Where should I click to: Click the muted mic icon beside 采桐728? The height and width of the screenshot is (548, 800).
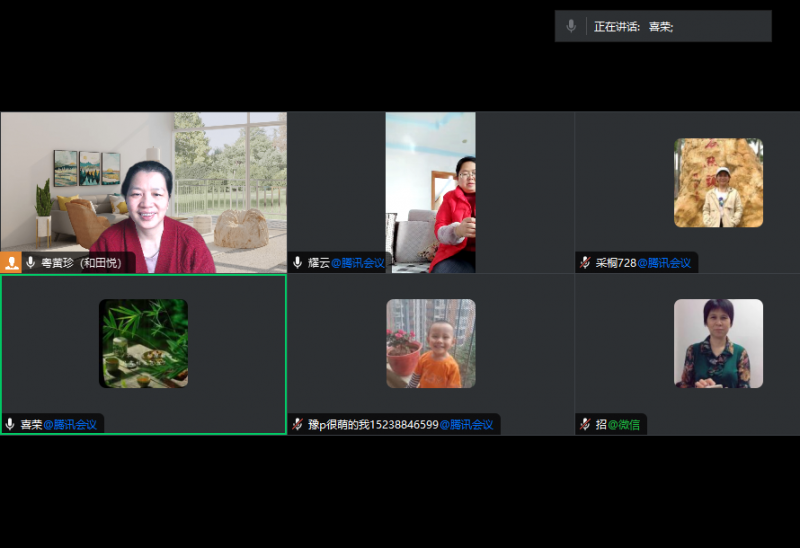[585, 262]
